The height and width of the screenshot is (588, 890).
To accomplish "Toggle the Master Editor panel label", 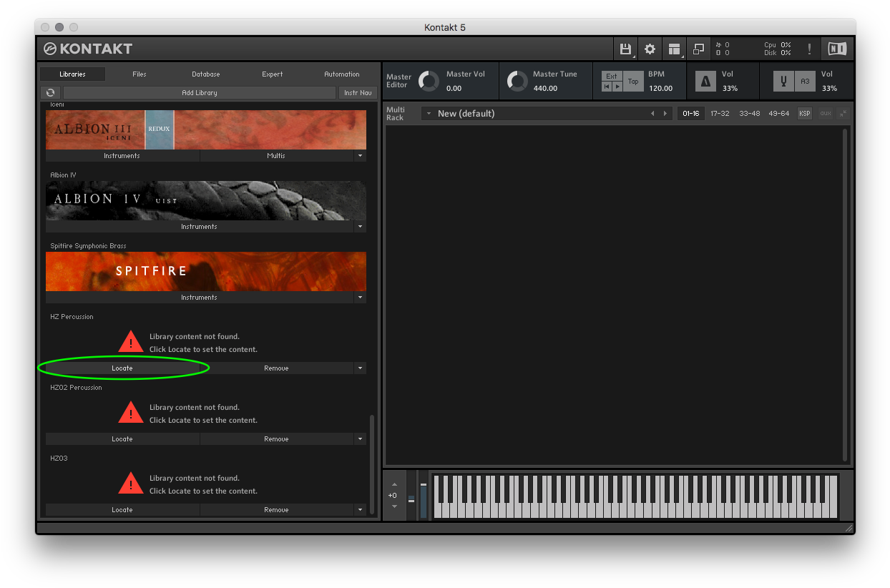I will tap(398, 81).
